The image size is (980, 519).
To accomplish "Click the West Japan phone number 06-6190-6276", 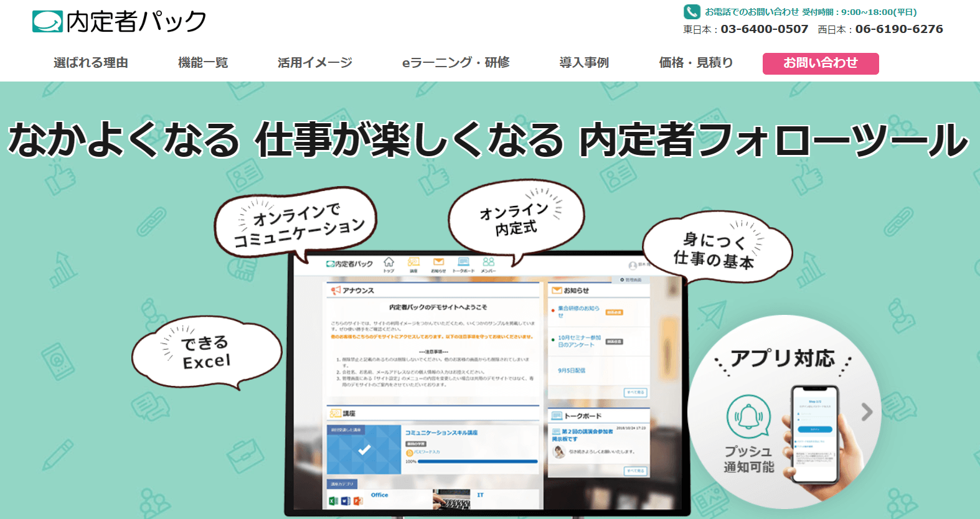I will click(899, 29).
